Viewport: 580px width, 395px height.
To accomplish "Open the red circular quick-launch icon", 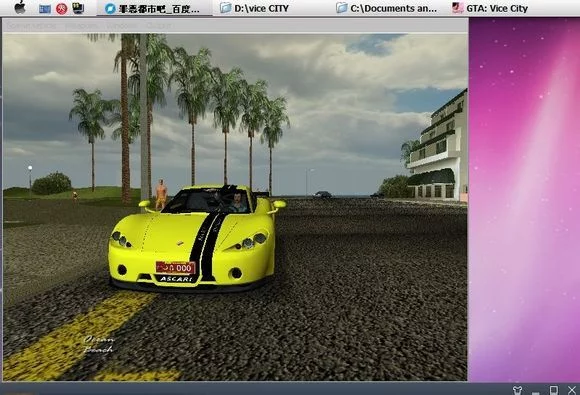I will (61, 9).
